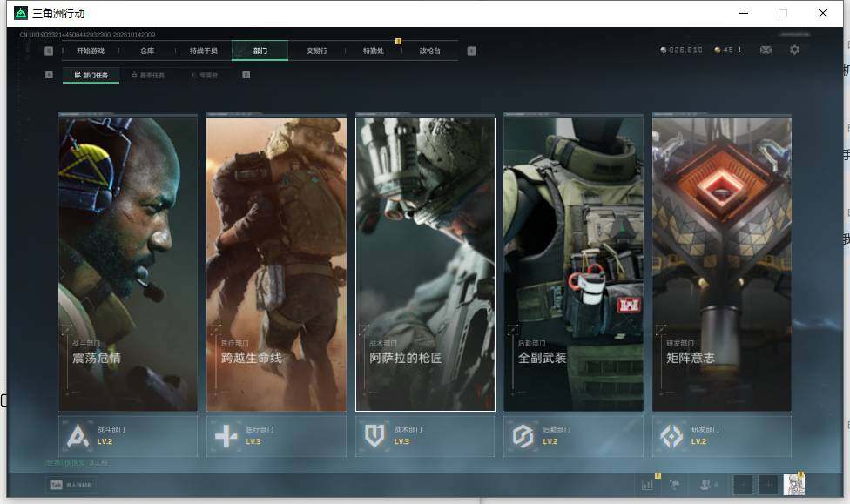Viewport: 850px width, 504px height.
Task: Open the 矩阵意志 mission card
Action: (721, 264)
